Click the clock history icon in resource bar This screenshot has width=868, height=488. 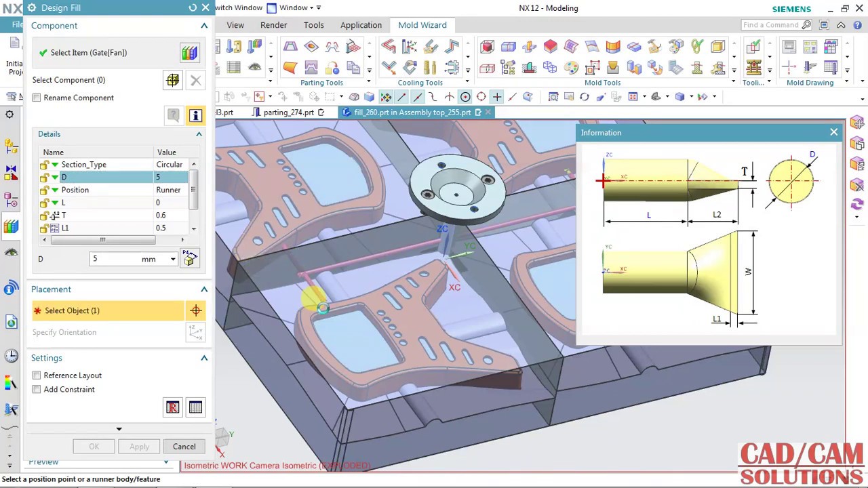pos(11,355)
